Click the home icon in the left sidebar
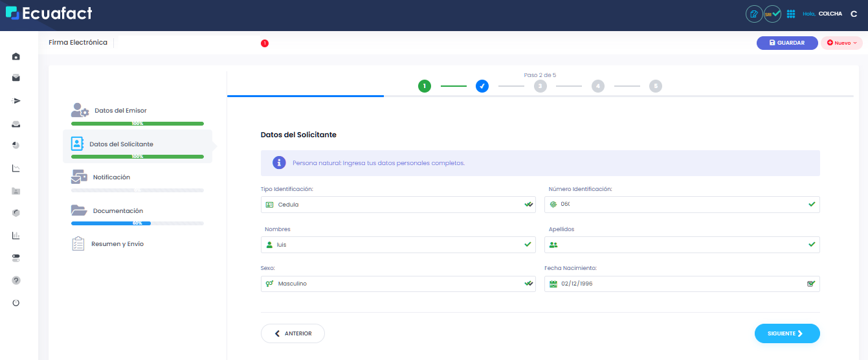This screenshot has width=868, height=360. pos(16,56)
